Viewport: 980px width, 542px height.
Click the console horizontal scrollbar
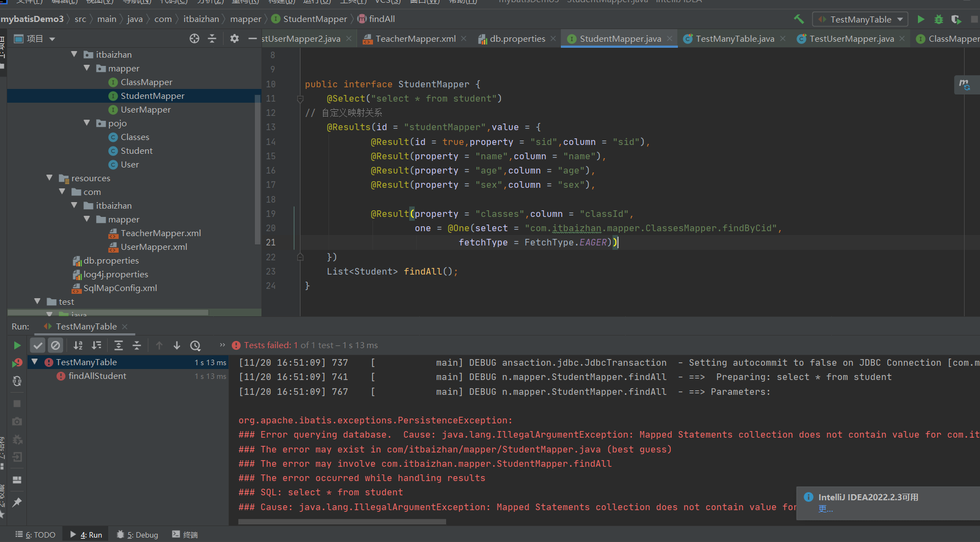pos(342,522)
